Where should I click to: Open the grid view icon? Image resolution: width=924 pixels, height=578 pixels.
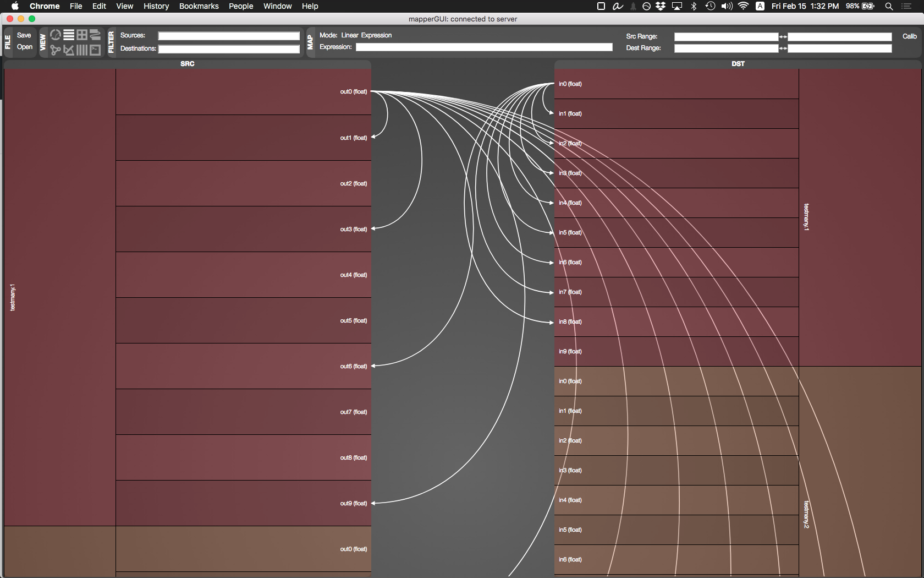[82, 35]
